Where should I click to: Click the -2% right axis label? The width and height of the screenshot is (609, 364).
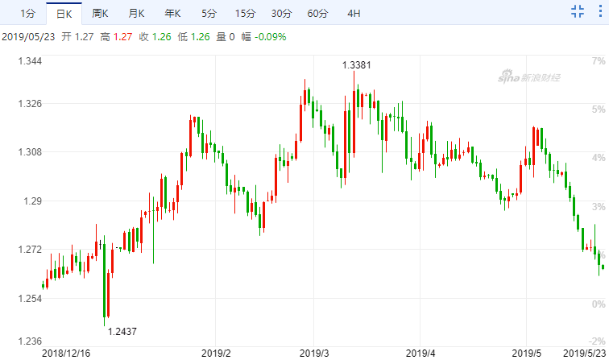(x=597, y=341)
